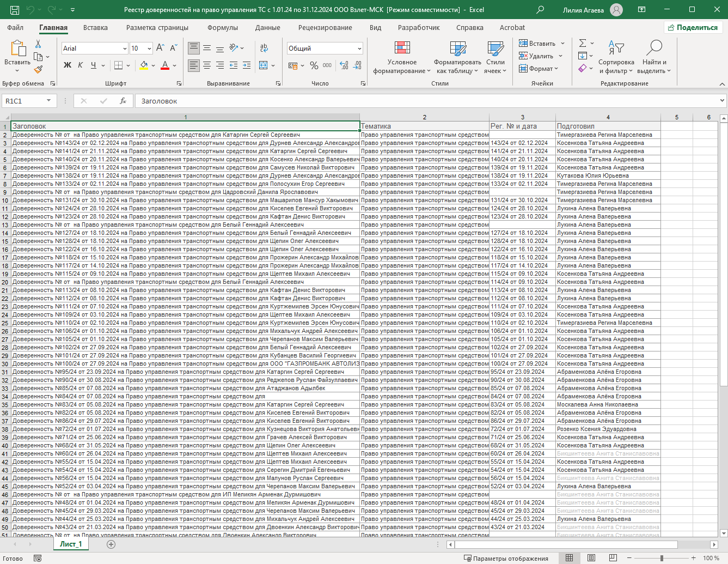Click the Save icon in title bar
This screenshot has width=728, height=564.
point(15,10)
